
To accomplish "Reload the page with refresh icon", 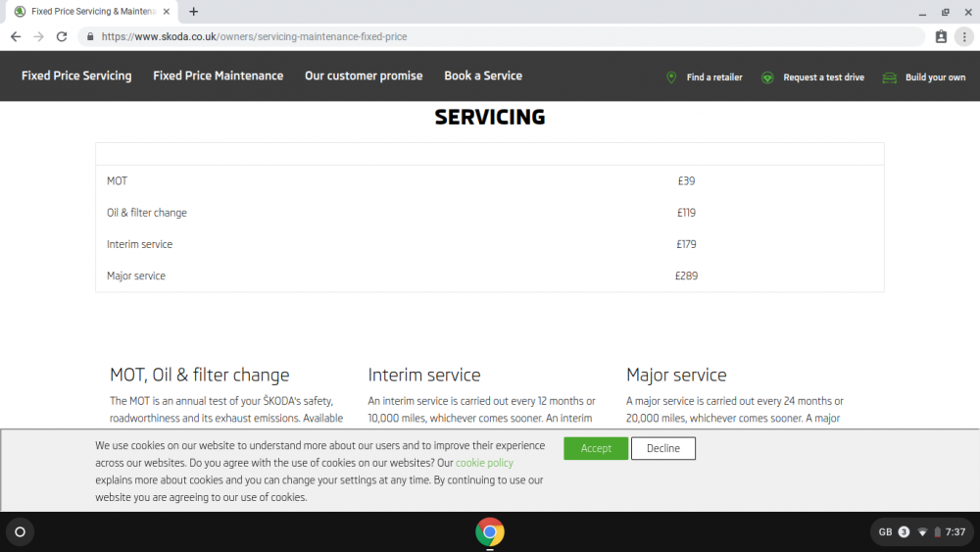I will pos(61,37).
